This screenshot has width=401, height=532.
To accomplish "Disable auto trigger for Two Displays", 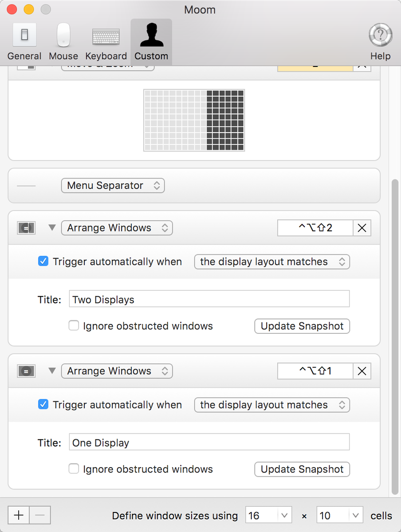I will click(43, 262).
